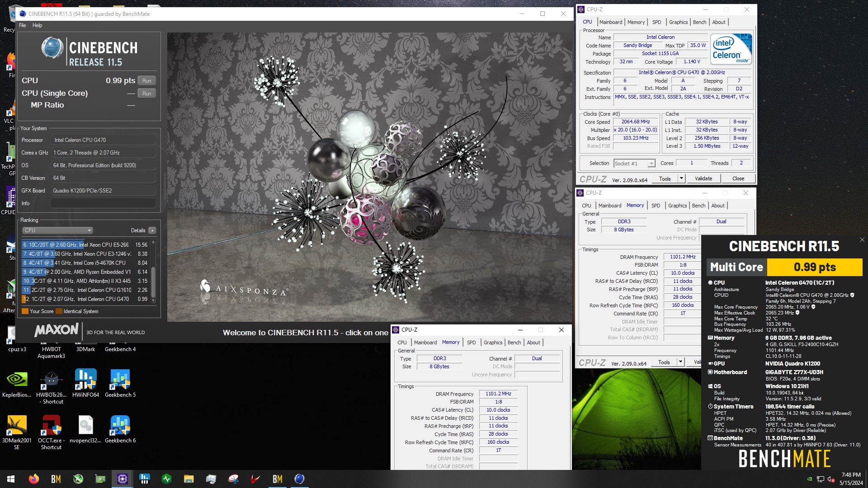
Task: Click Tools button in top CPU-Z window
Action: (665, 178)
